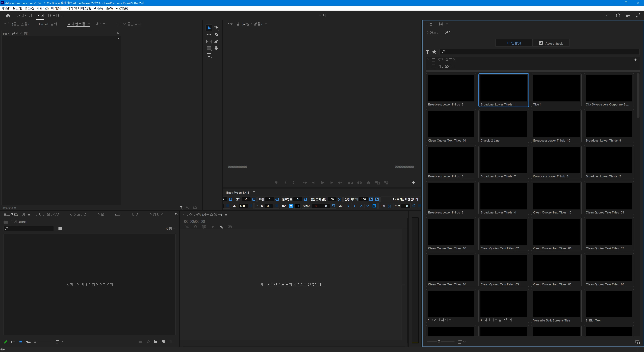644x352 pixels.
Task: Expand the 로컬 템플릿 tree arrow
Action: pyautogui.click(x=428, y=60)
